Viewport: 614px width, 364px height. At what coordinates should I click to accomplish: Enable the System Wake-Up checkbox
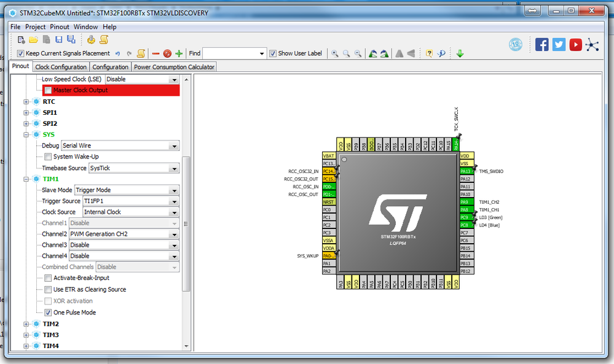click(x=48, y=157)
